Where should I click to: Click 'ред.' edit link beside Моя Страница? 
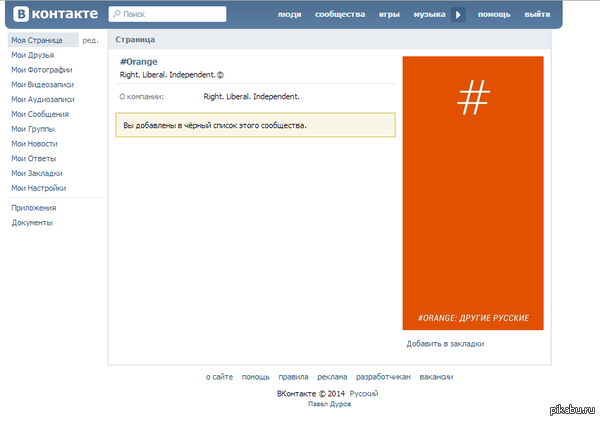(90, 40)
